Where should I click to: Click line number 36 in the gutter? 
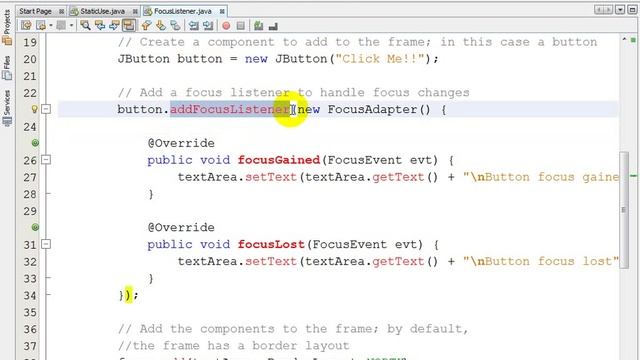coord(30,329)
